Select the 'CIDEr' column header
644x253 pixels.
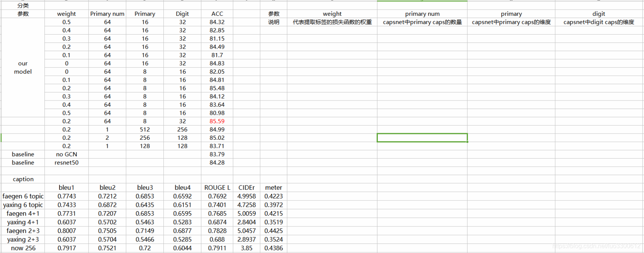click(247, 188)
